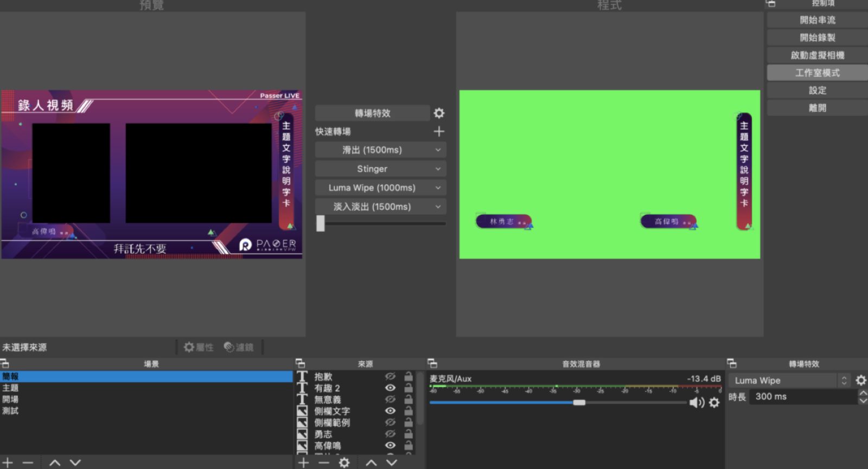The height and width of the screenshot is (469, 868).
Task: Click 開始錄製 to start recording
Action: point(818,37)
